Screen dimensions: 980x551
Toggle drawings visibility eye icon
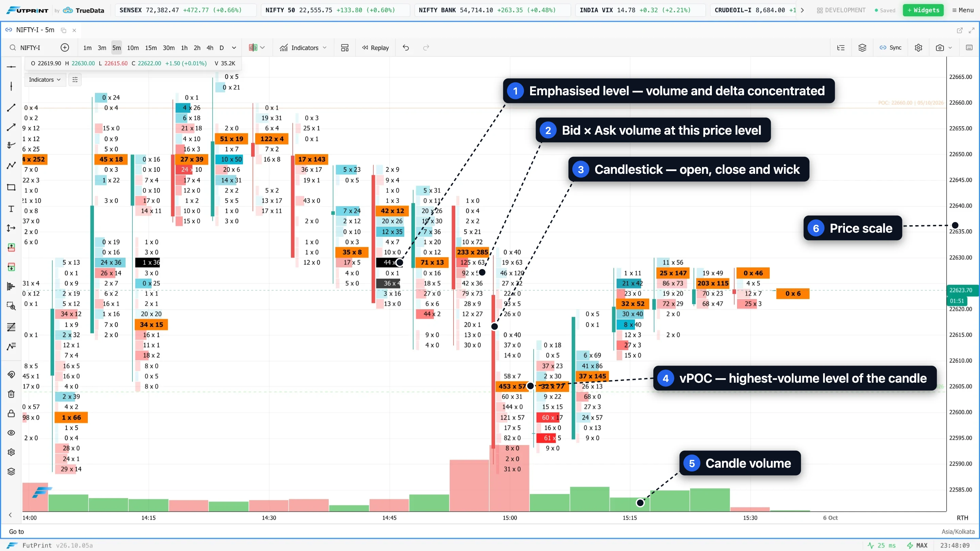[x=11, y=433]
